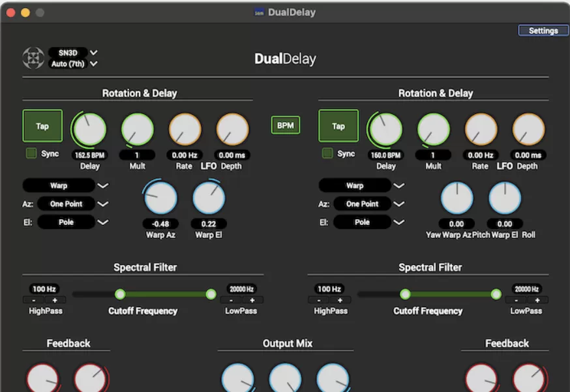Decrease right HighPass frequency with minus
The image size is (570, 392).
click(318, 301)
